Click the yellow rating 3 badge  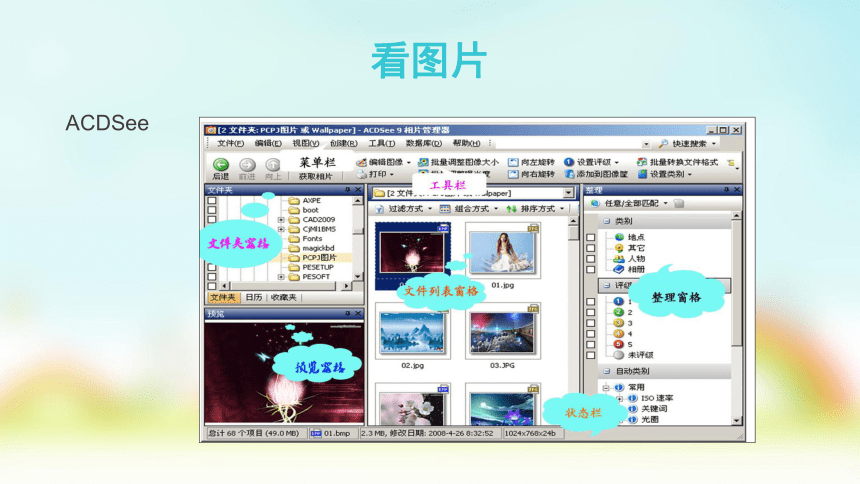pos(618,323)
